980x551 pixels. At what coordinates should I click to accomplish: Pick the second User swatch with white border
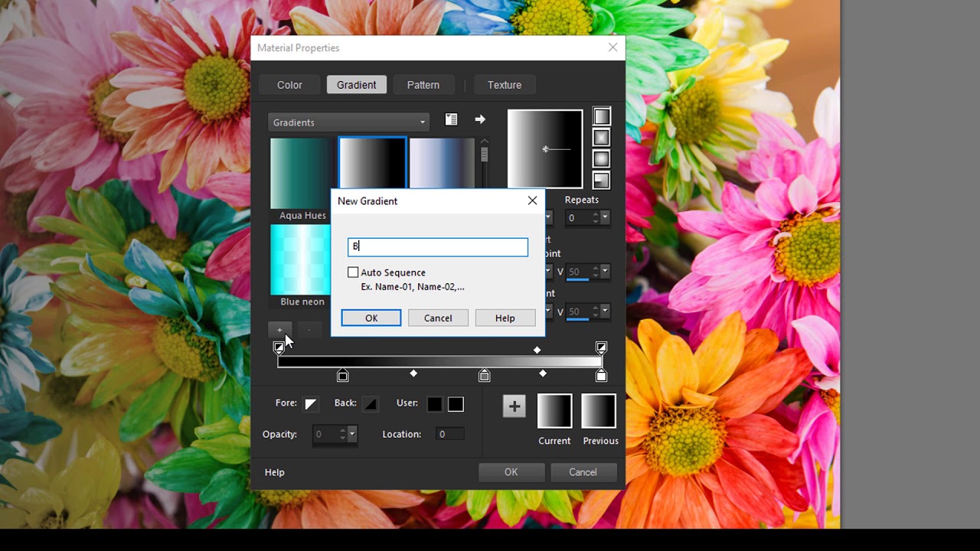click(456, 404)
